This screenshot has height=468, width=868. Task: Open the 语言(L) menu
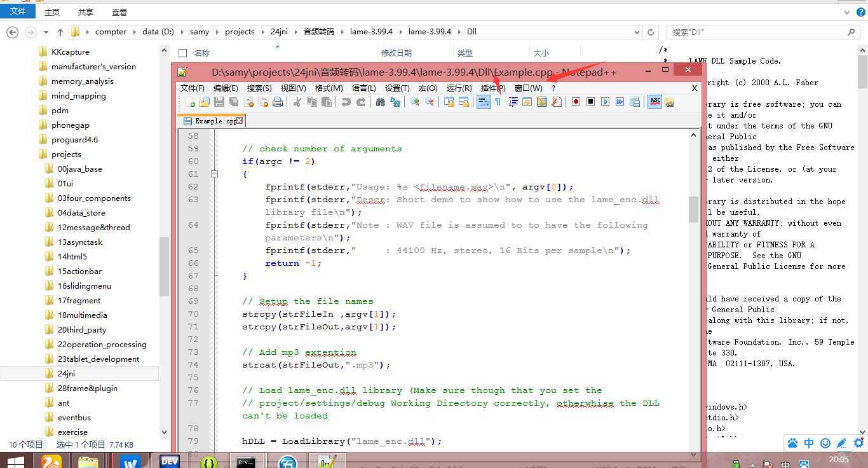(x=363, y=88)
